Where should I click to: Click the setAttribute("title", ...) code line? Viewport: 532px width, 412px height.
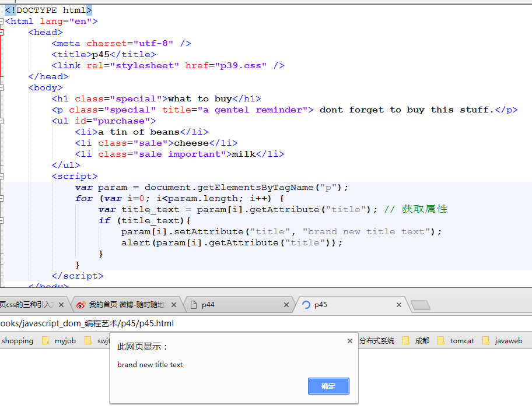(282, 232)
